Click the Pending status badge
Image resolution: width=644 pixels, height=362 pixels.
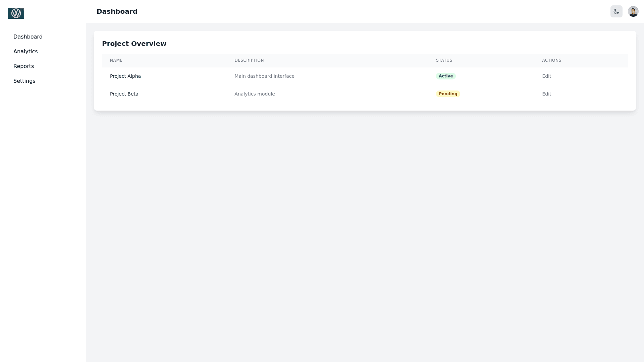pos(448,94)
